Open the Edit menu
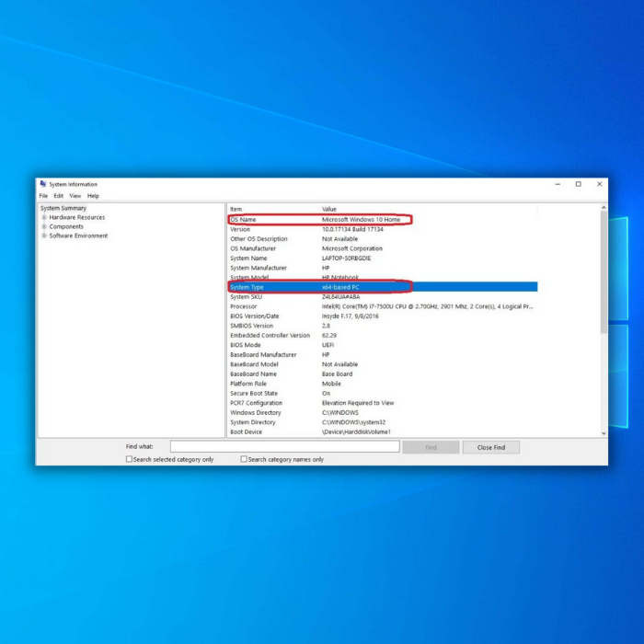 click(58, 196)
